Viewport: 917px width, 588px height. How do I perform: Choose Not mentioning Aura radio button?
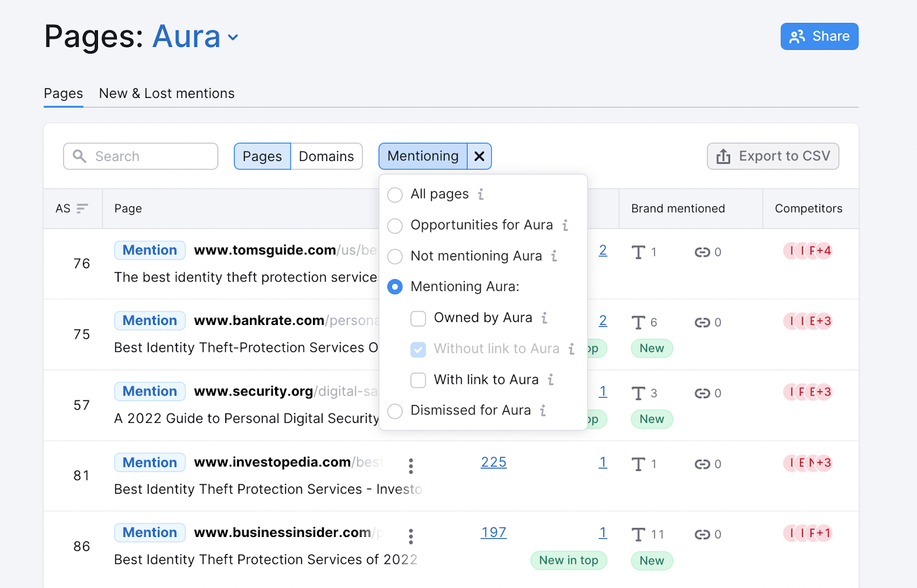pos(395,256)
